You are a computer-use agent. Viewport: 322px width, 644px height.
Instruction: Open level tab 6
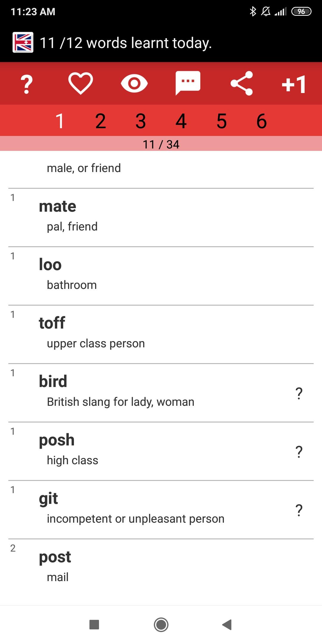[261, 121]
